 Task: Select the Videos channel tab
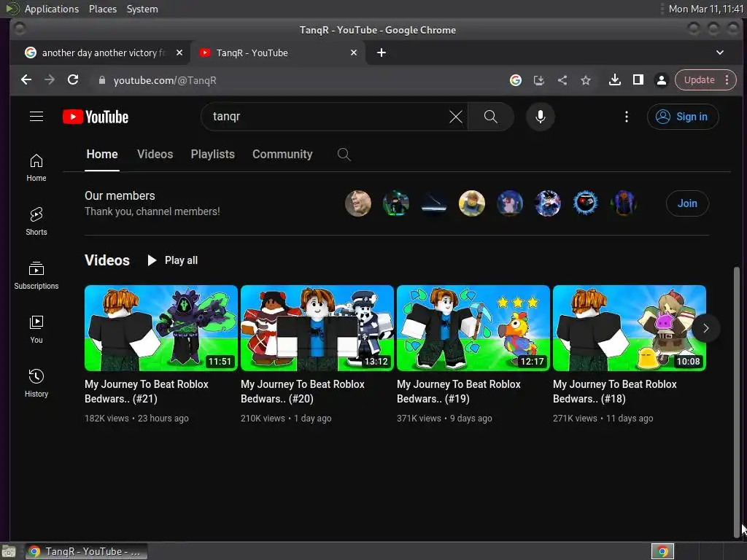coord(155,155)
